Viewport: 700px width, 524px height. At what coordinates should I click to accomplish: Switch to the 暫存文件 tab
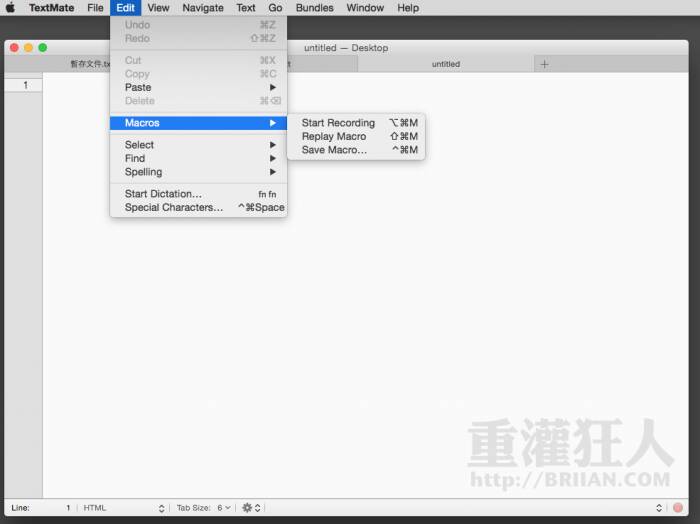click(x=89, y=64)
